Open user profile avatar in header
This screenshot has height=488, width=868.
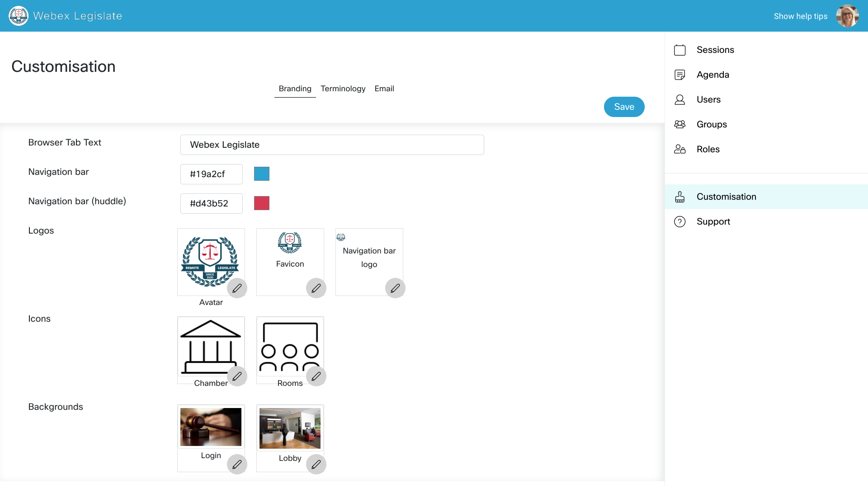pyautogui.click(x=847, y=16)
